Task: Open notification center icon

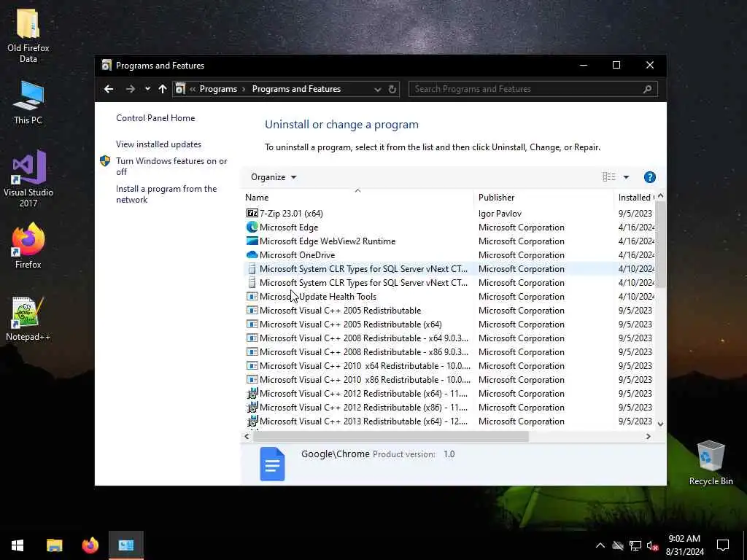Action: pos(723,545)
